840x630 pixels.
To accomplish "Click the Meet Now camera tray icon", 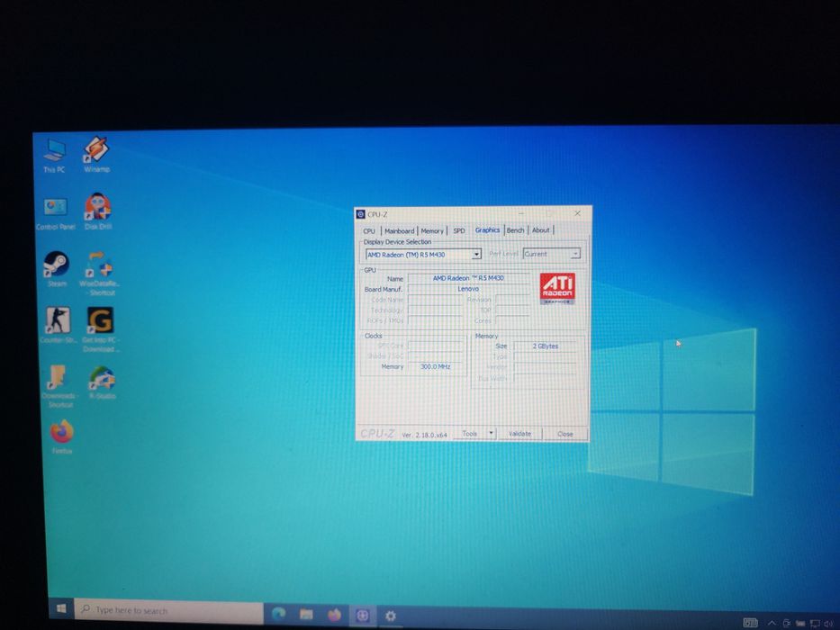I will click(786, 623).
